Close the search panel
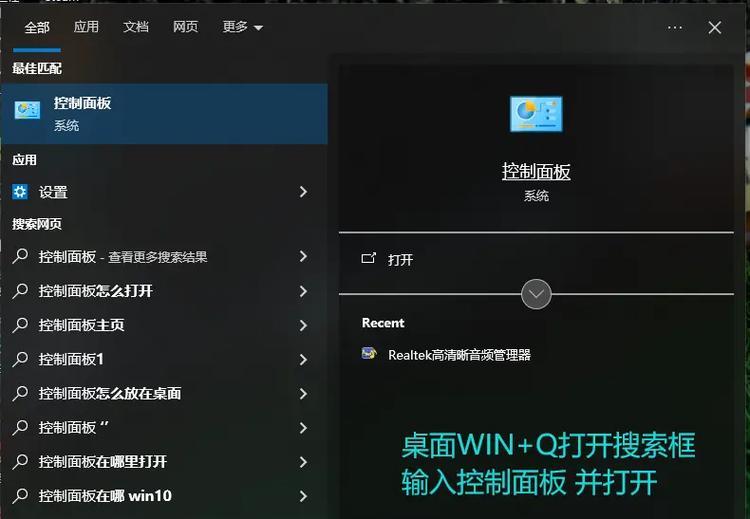This screenshot has height=519, width=750. [x=715, y=27]
